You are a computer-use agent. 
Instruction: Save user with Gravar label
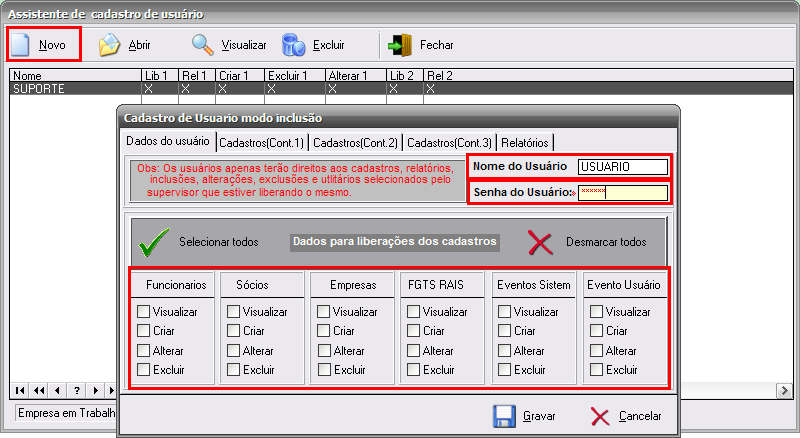coord(539,416)
